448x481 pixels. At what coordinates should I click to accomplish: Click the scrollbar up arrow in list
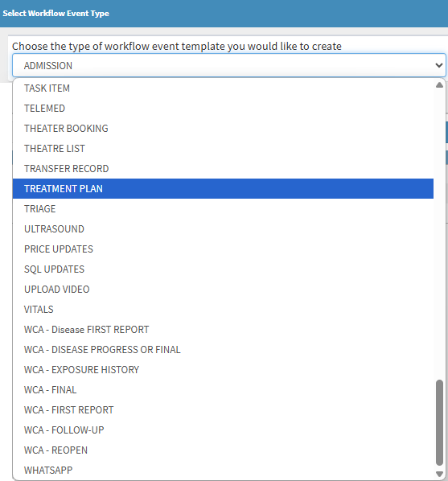(439, 85)
